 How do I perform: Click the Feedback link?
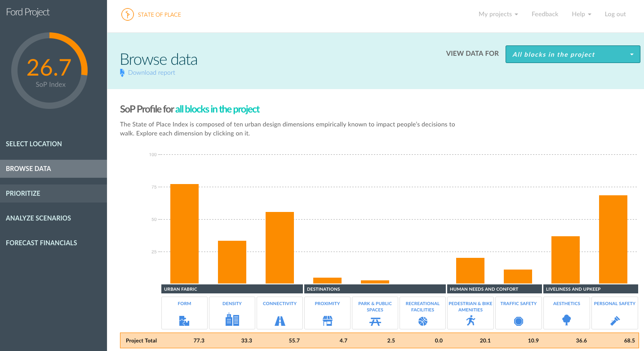[545, 14]
